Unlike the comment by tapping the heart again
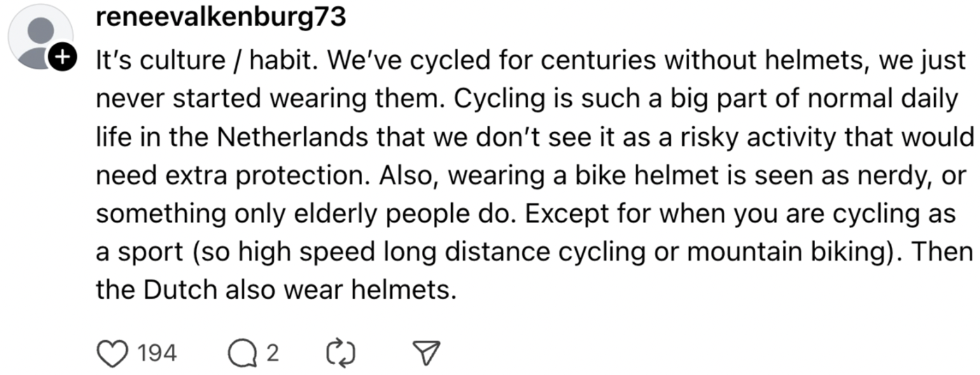 (112, 351)
